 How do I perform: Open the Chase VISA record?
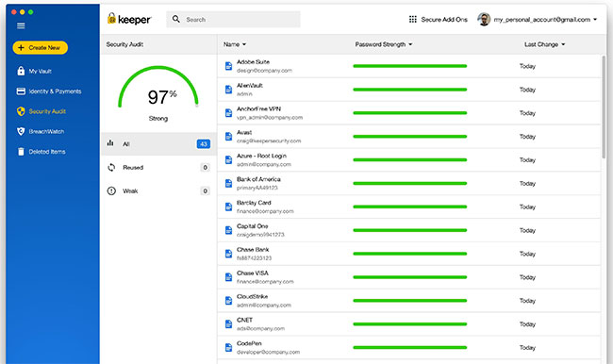pos(409,277)
